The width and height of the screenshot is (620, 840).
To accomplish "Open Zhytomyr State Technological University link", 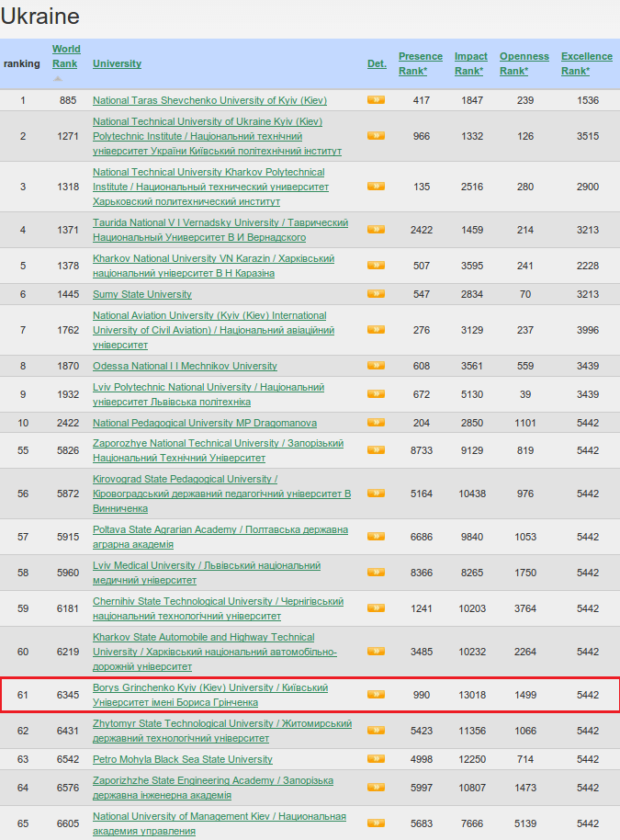I will coord(222,731).
